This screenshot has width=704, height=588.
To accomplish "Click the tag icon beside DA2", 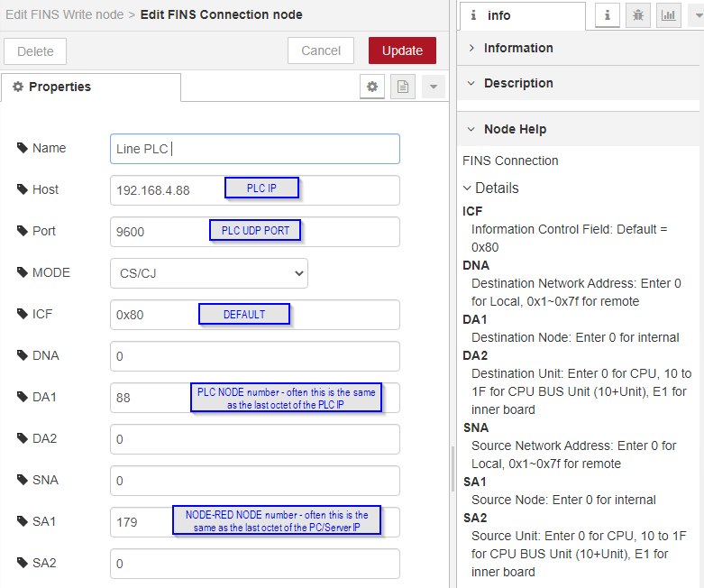I will 22,438.
